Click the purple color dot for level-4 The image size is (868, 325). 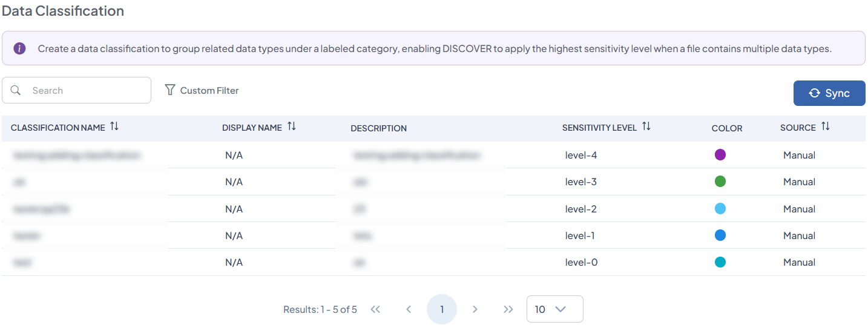720,155
